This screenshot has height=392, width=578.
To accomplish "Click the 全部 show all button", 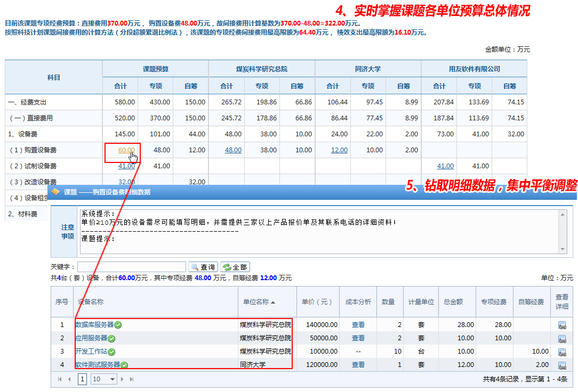I will pos(235,267).
